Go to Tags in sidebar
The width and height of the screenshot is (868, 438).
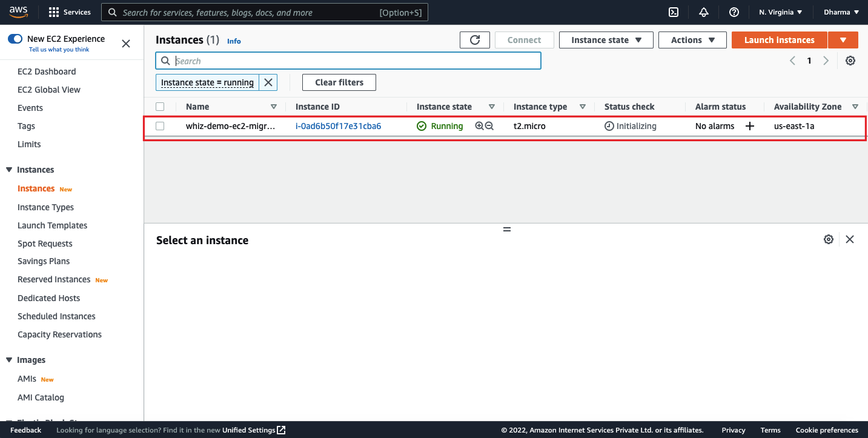(x=26, y=126)
